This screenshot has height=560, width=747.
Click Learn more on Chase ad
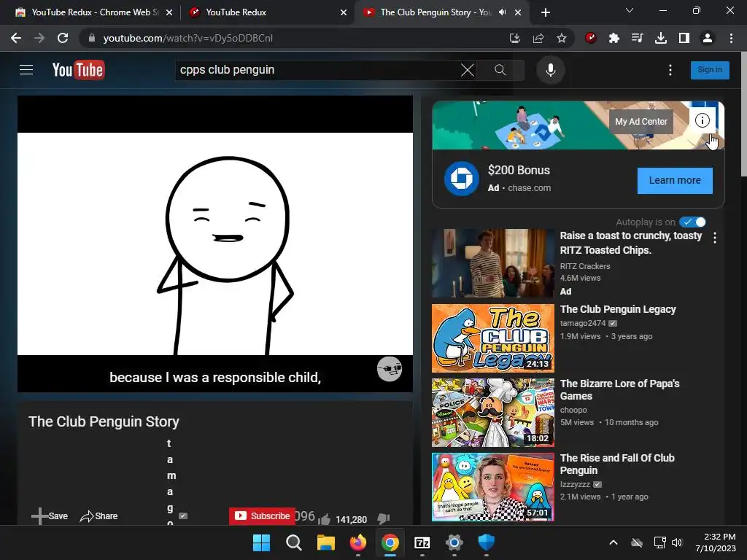675,181
